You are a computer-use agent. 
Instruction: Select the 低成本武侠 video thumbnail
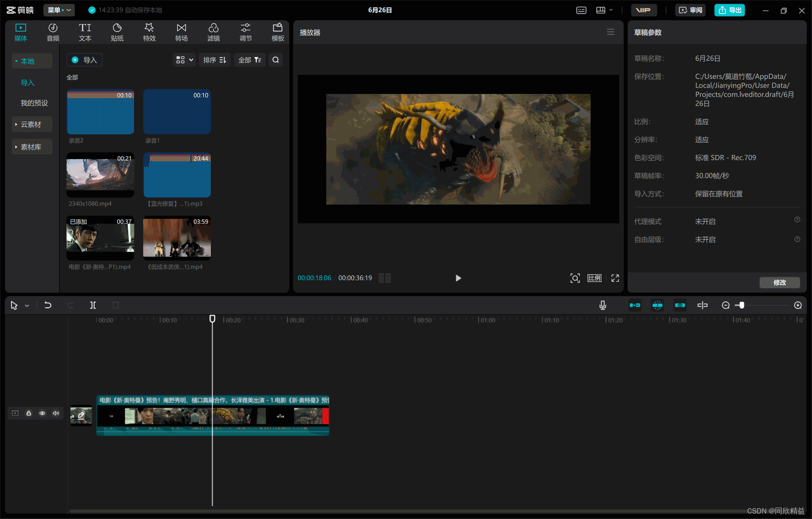177,238
